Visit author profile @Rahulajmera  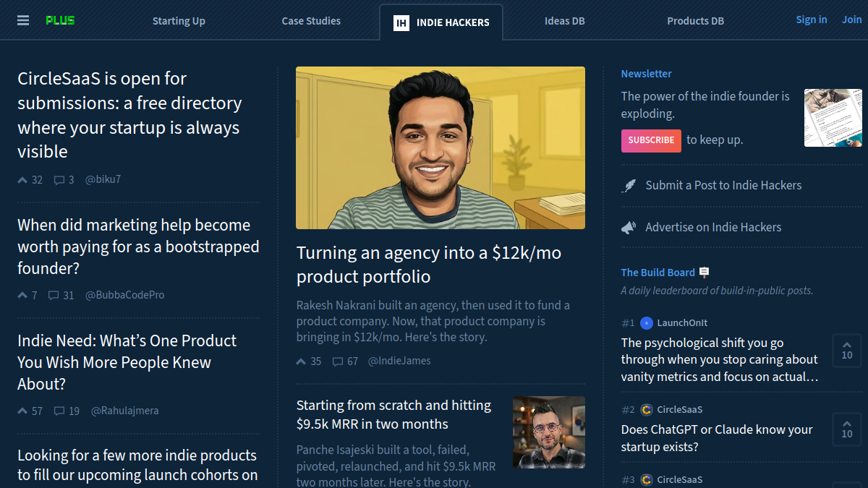pos(124,411)
